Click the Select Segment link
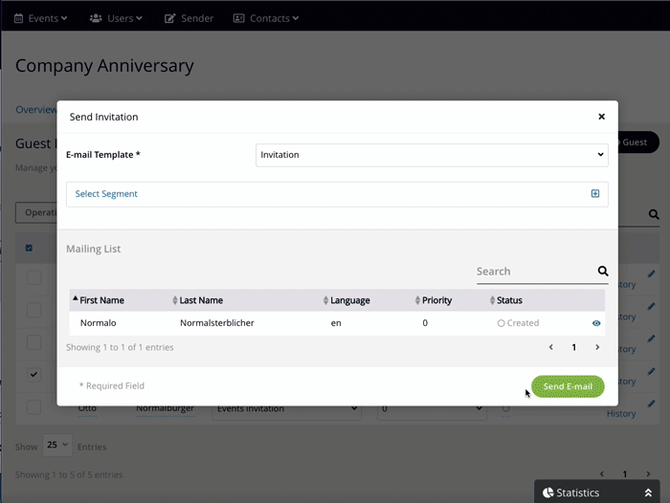670x503 pixels. [x=106, y=194]
